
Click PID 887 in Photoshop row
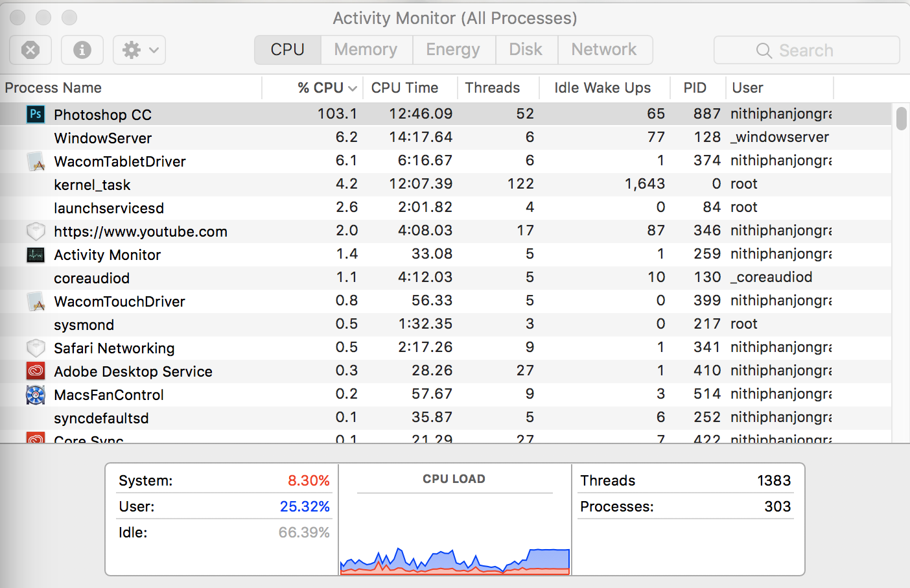707,113
